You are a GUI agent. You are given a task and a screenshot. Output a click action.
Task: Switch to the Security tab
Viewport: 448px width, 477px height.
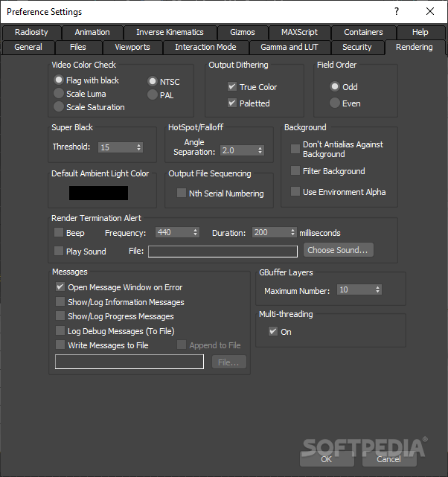357,47
